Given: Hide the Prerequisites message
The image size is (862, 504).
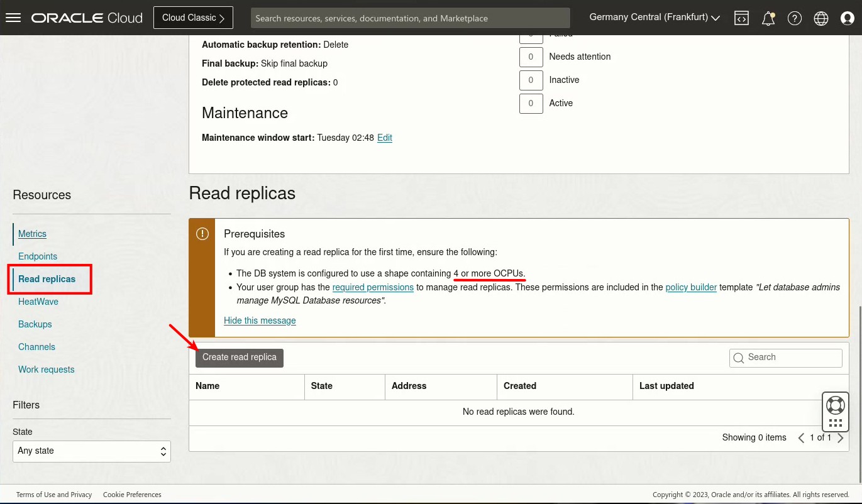Looking at the screenshot, I should (260, 320).
